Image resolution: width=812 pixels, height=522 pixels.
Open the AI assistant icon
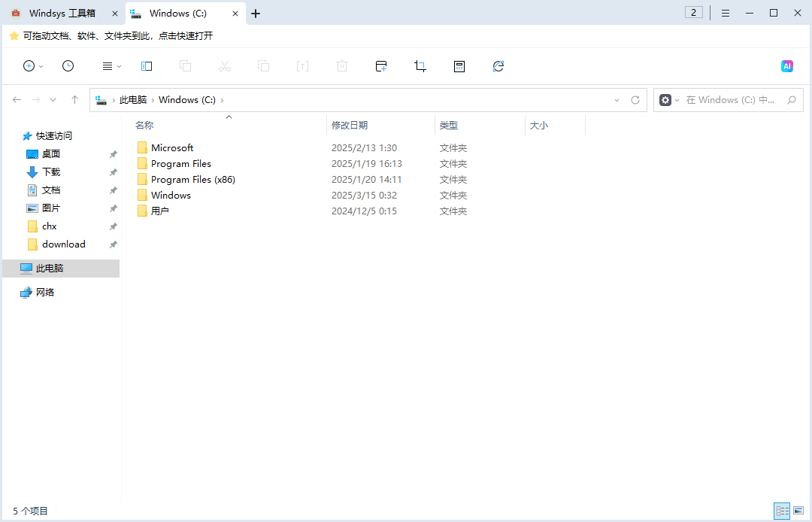click(x=787, y=66)
